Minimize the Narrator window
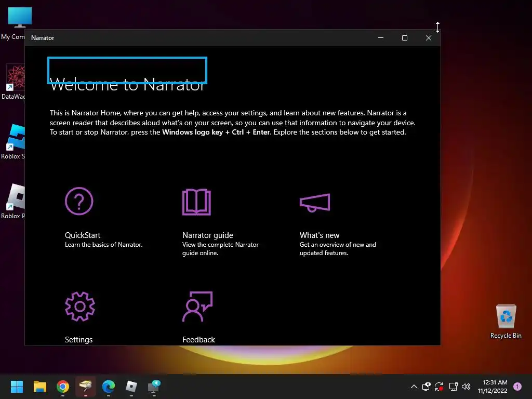The width and height of the screenshot is (532, 399). coord(381,37)
